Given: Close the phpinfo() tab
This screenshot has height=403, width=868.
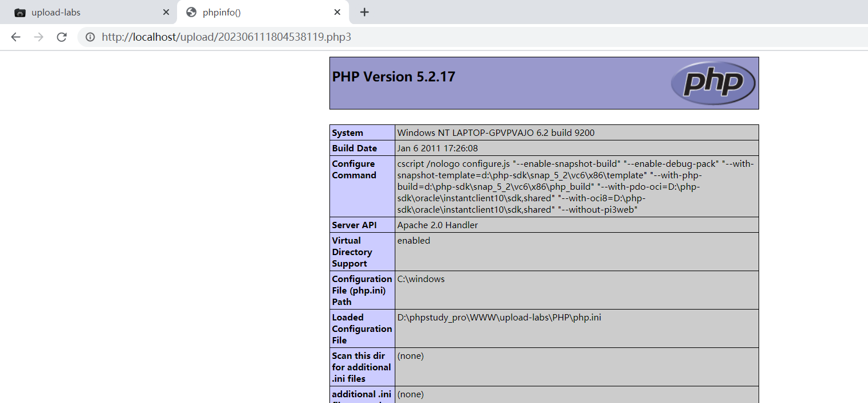Looking at the screenshot, I should [337, 12].
